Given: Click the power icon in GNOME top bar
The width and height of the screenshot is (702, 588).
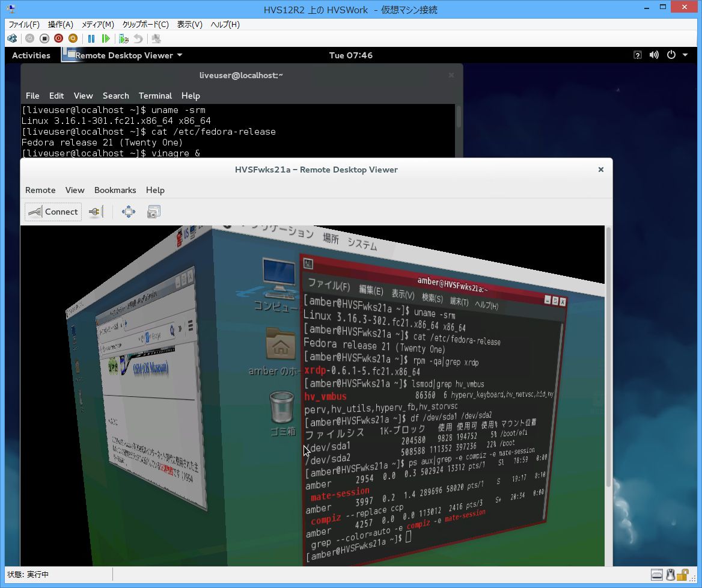Looking at the screenshot, I should click(671, 55).
